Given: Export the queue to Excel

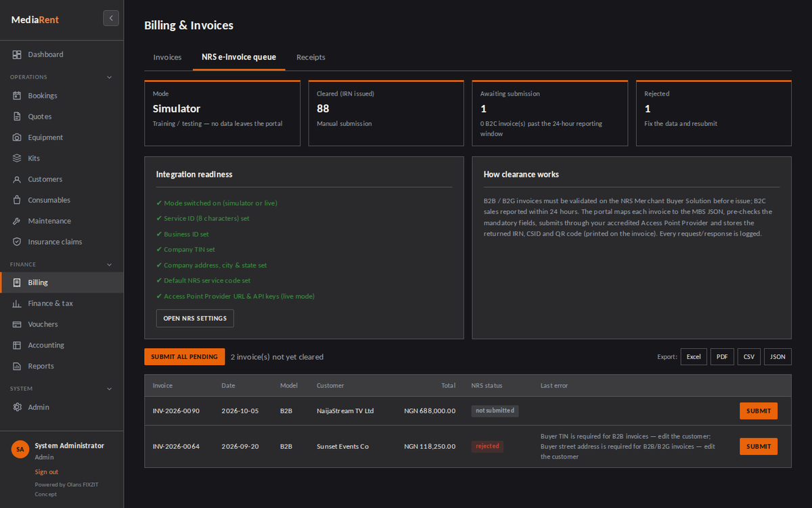Looking at the screenshot, I should click(x=694, y=357).
